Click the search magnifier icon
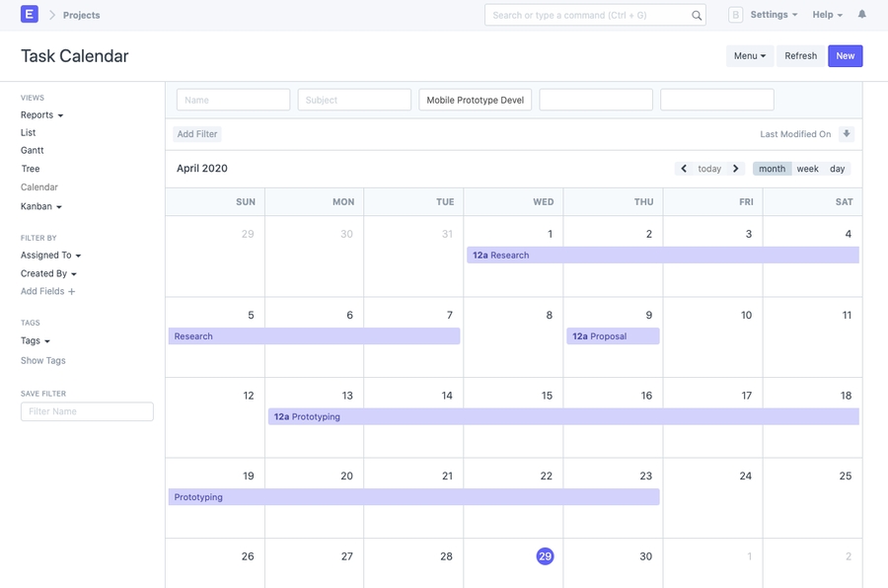Screen dimensions: 888x588 click(x=697, y=16)
